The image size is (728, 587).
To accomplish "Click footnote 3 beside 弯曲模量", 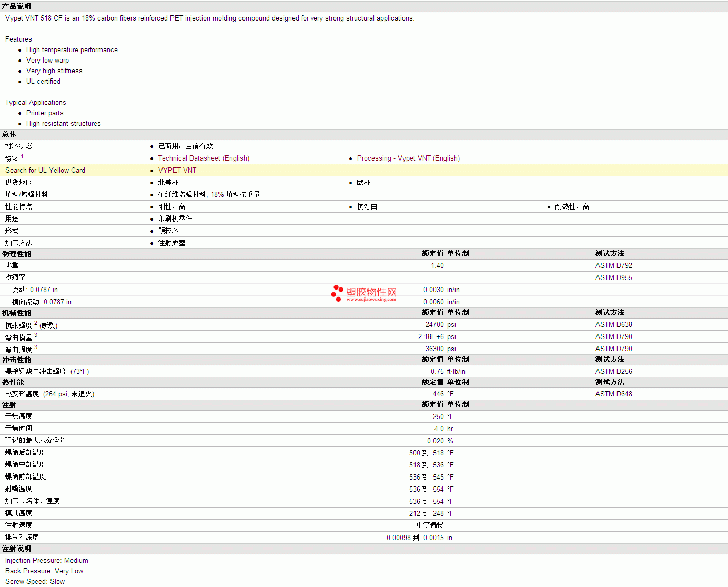I will [x=36, y=335].
